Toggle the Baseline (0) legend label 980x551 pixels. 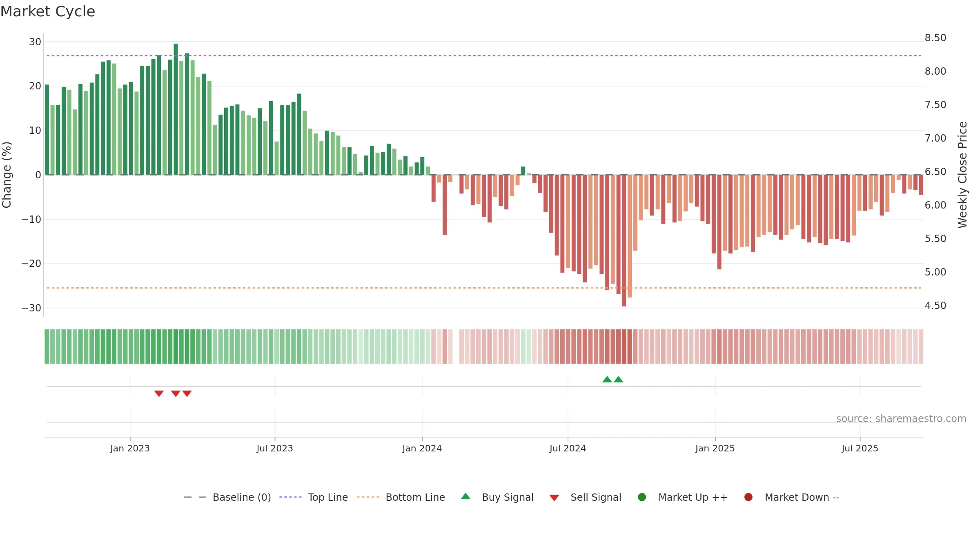pos(242,497)
